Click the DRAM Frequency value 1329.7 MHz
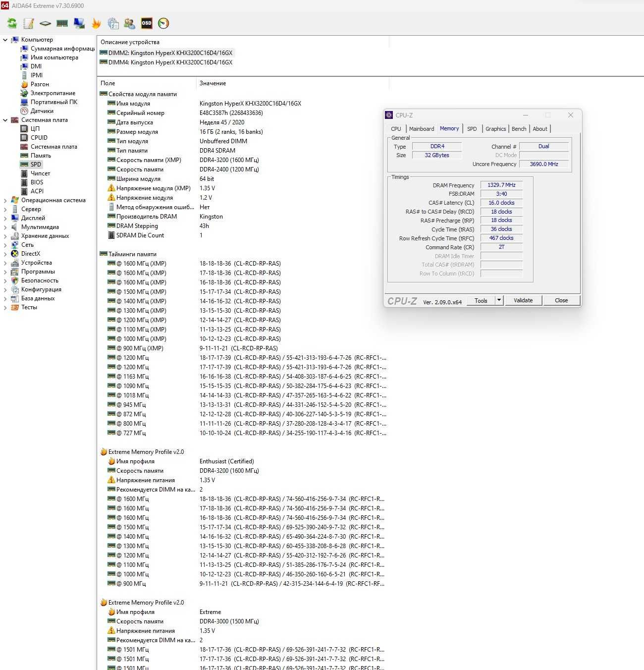The height and width of the screenshot is (670, 644). click(x=501, y=185)
